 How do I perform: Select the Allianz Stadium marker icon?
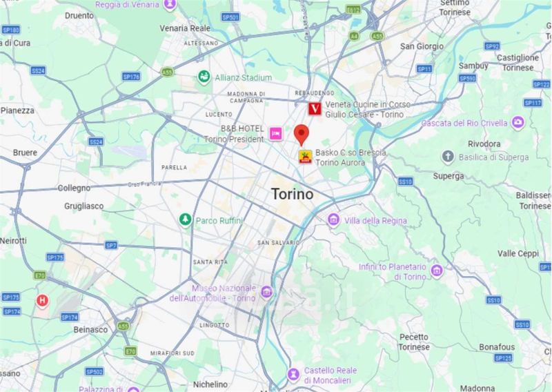[204, 77]
